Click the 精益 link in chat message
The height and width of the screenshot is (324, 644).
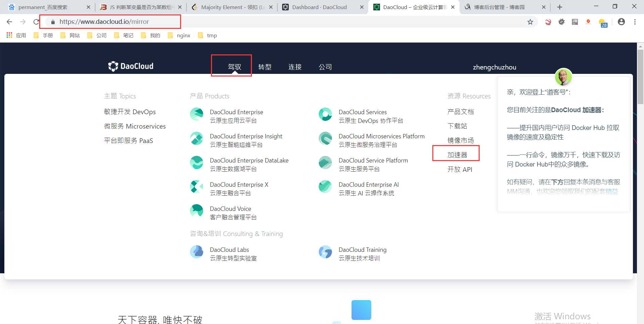point(612,191)
